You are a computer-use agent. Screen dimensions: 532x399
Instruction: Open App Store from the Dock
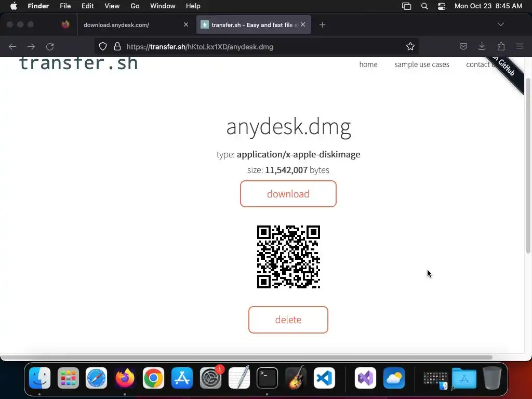tap(182, 378)
